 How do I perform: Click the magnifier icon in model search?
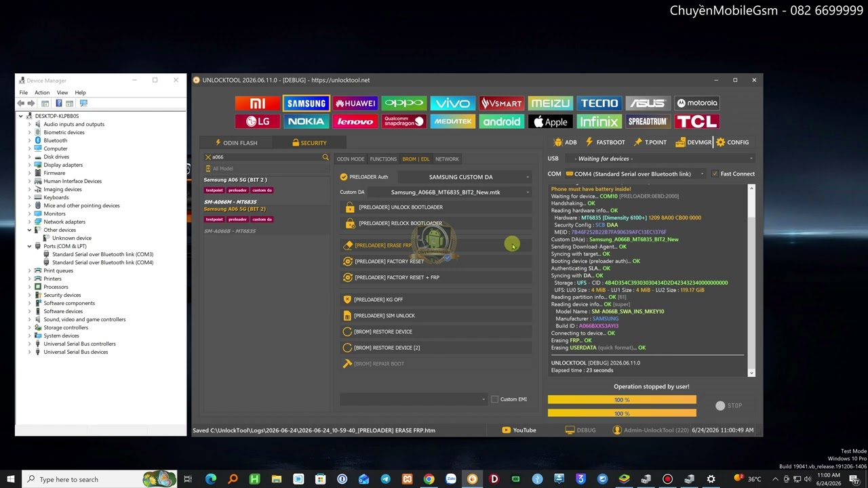coord(325,157)
